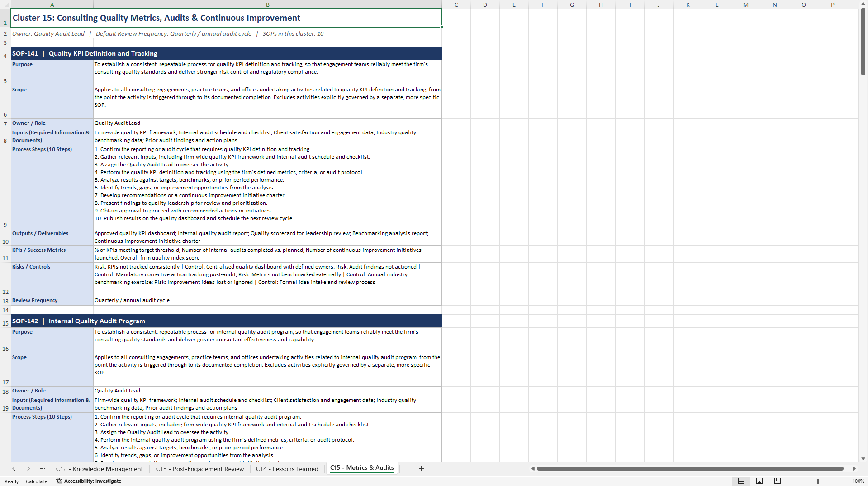Add a new sheet with plus icon
This screenshot has height=486, width=868.
(x=421, y=469)
